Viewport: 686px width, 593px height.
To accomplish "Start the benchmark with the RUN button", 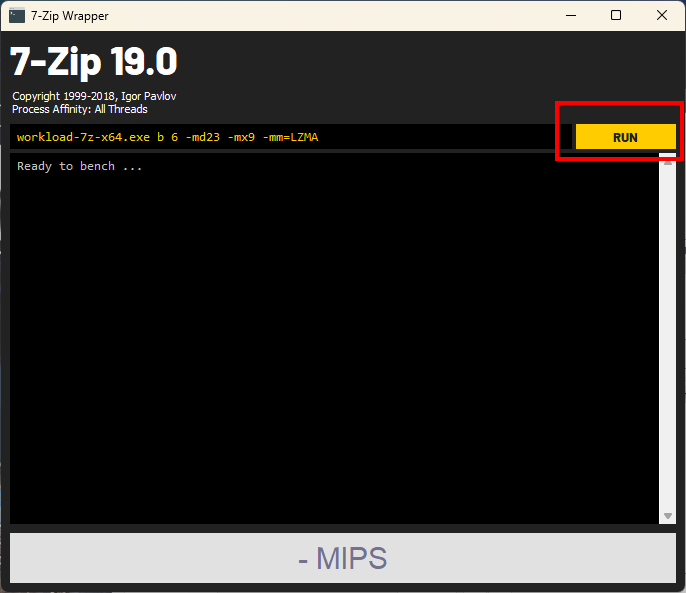I will tap(625, 137).
